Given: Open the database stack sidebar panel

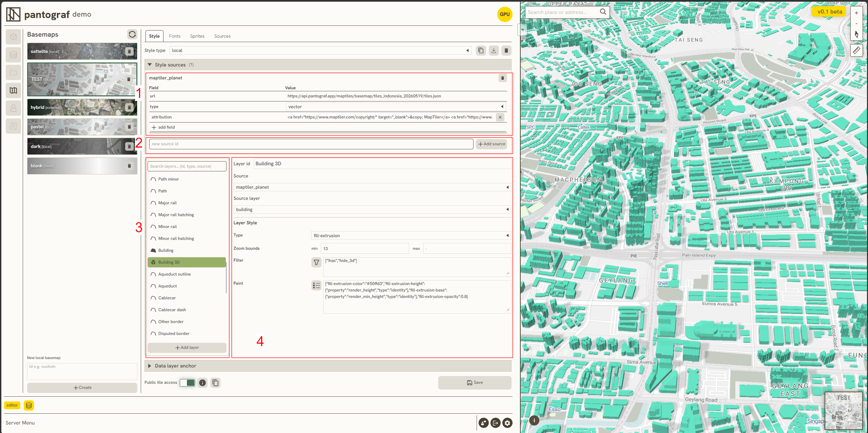Looking at the screenshot, I should [14, 55].
